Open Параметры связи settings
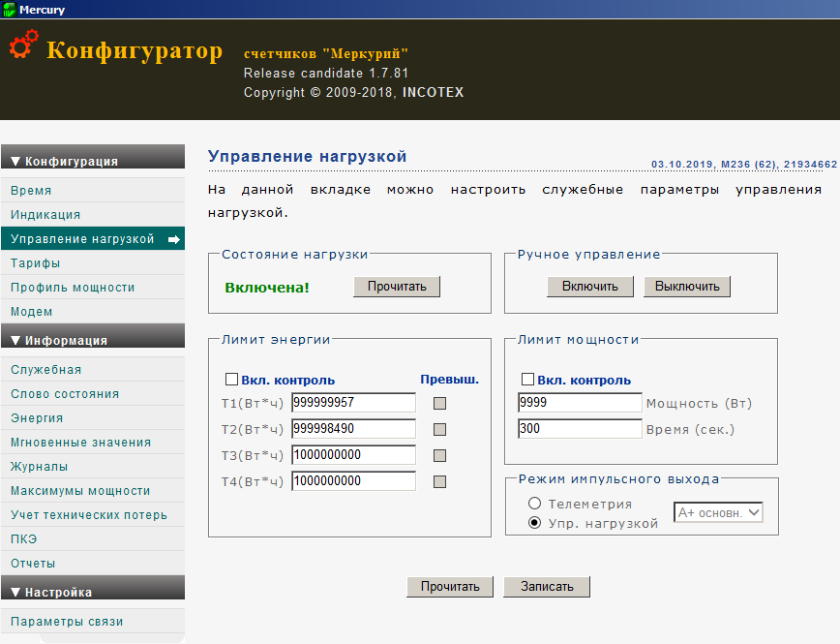The image size is (840, 644). click(93, 622)
